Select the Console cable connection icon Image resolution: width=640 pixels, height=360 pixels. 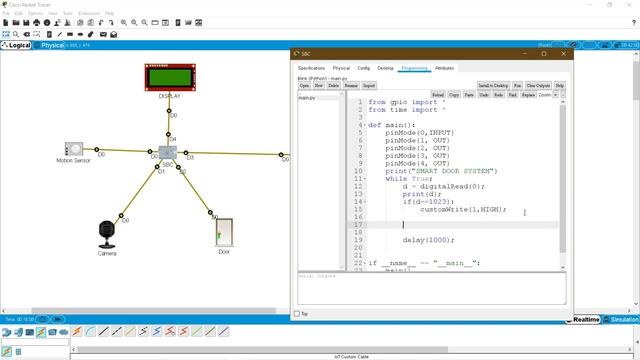[x=90, y=331]
